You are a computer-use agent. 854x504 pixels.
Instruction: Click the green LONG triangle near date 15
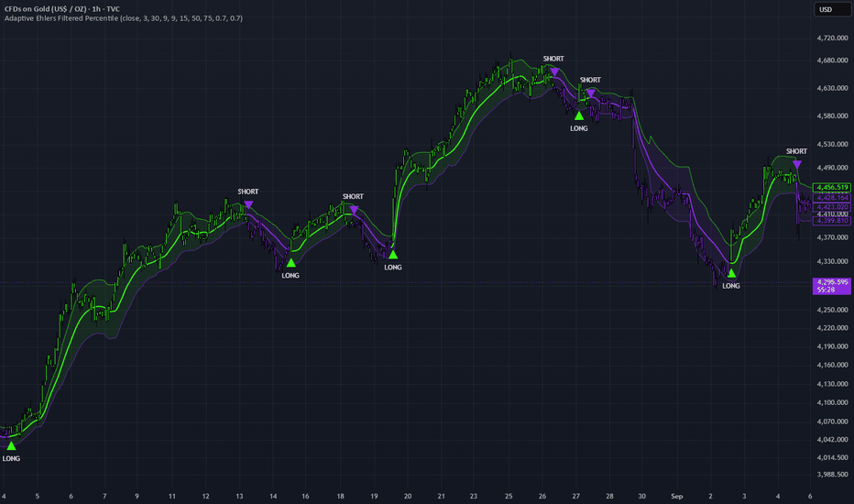click(290, 263)
